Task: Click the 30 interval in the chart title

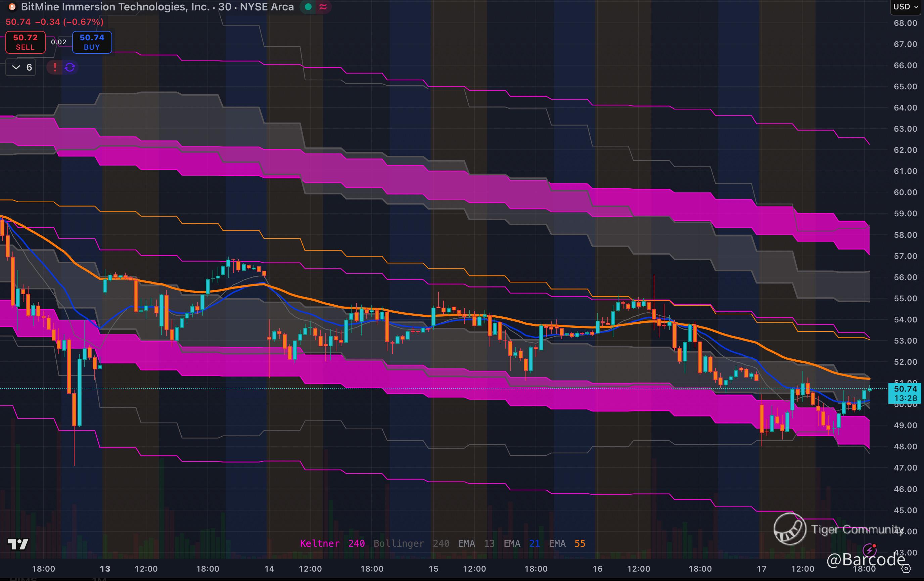Action: click(225, 7)
